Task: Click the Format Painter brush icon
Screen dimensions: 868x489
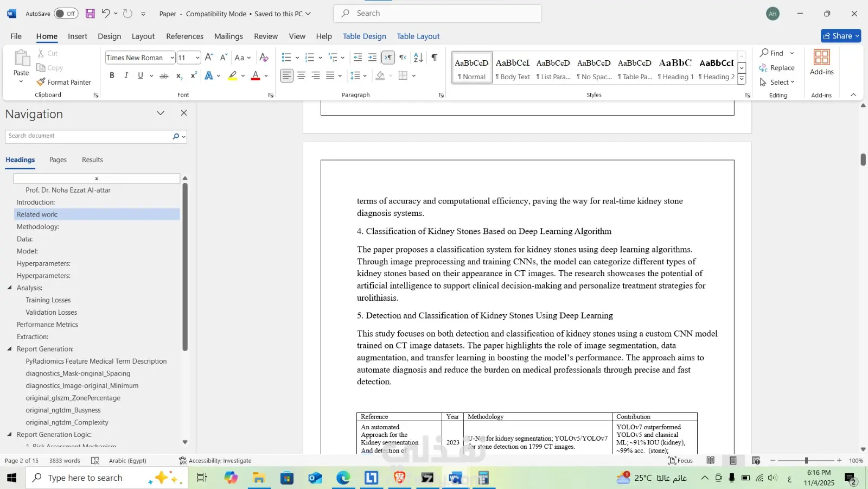Action: (41, 82)
